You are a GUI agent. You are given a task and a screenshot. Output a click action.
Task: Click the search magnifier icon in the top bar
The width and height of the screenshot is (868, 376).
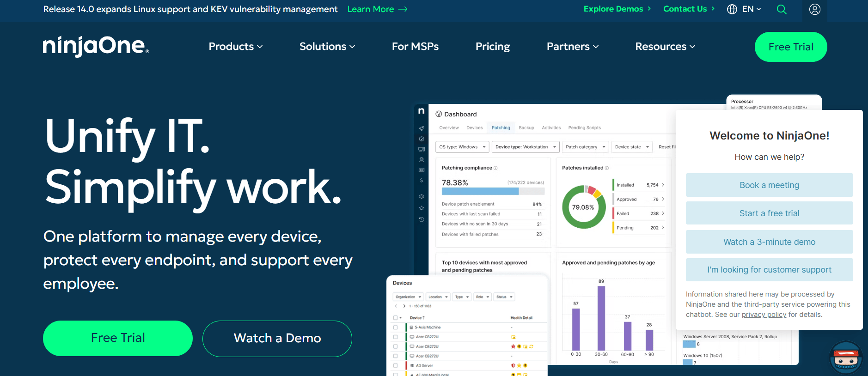[782, 9]
